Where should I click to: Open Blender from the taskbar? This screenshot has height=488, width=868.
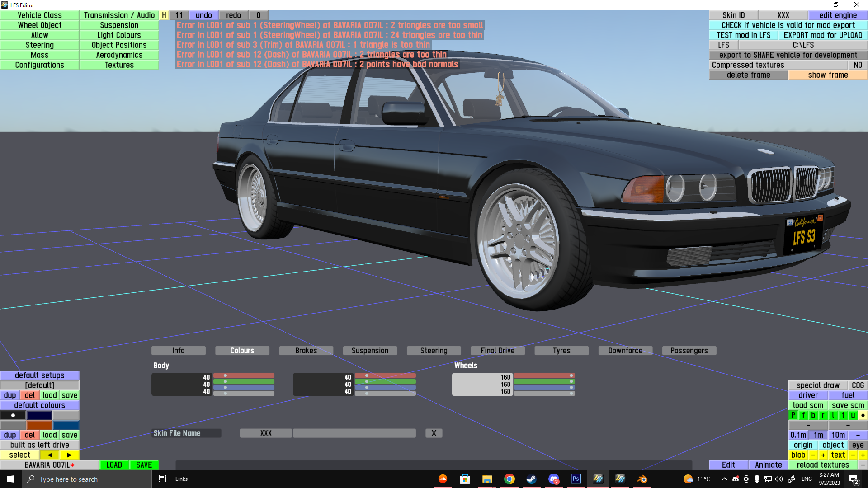(x=642, y=479)
